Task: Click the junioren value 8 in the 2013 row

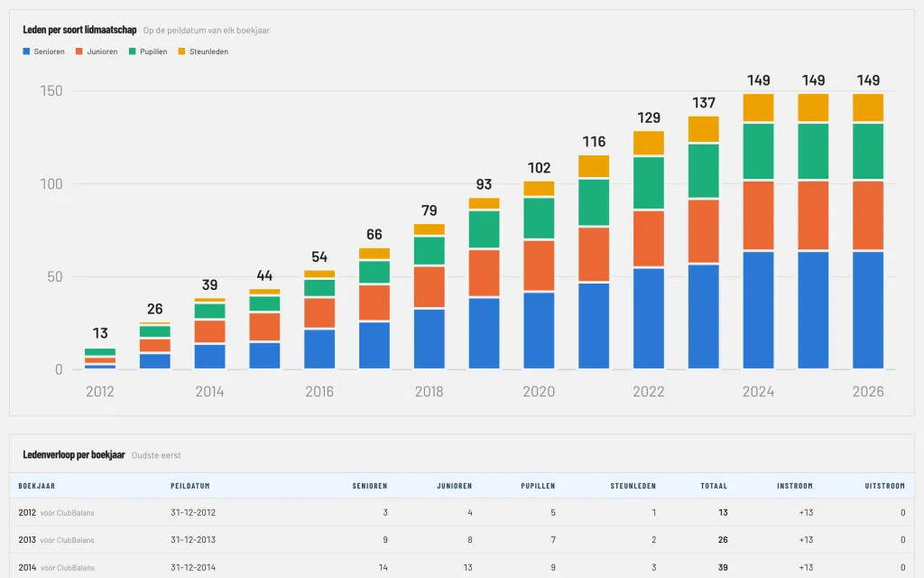Action: (469, 540)
